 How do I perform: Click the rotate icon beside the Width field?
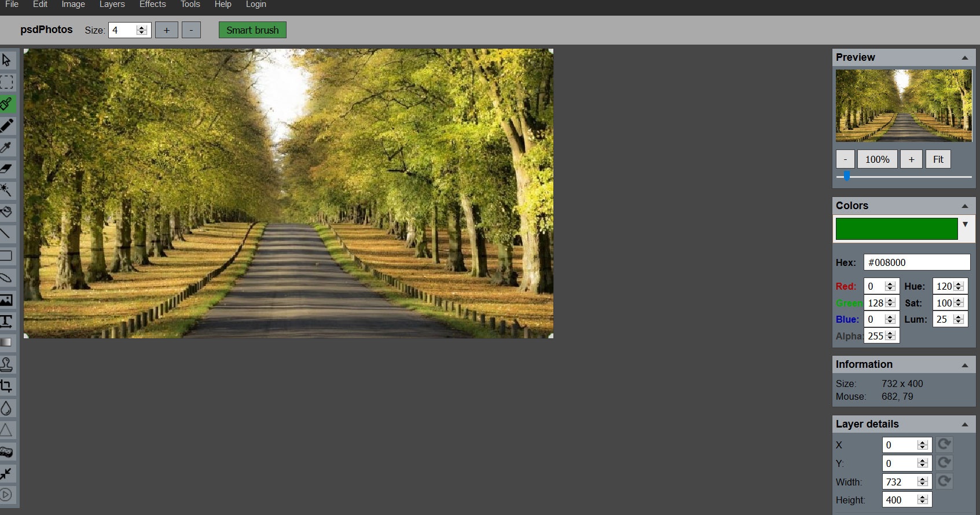[944, 481]
